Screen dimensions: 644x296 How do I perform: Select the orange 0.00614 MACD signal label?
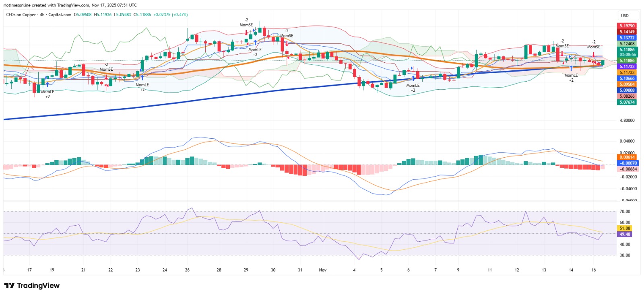tap(627, 157)
